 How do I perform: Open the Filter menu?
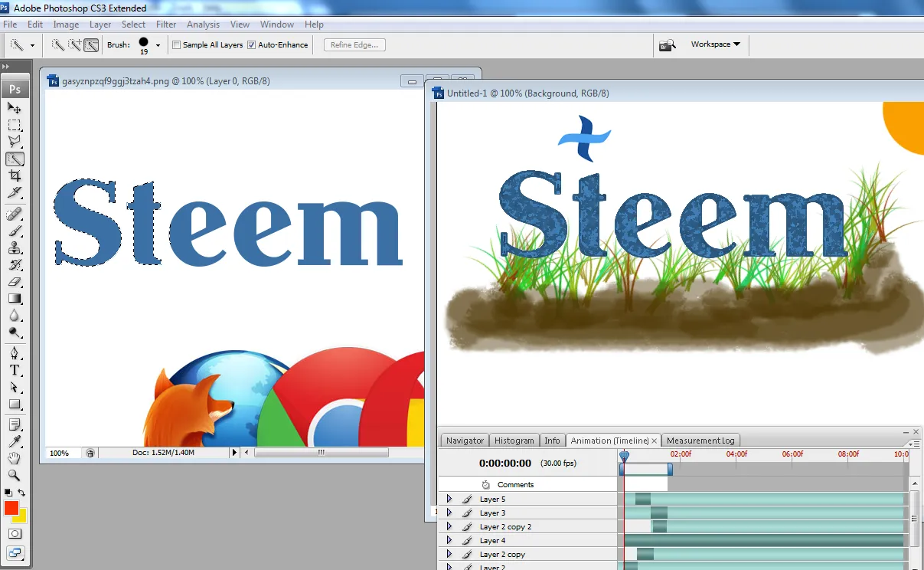(166, 25)
